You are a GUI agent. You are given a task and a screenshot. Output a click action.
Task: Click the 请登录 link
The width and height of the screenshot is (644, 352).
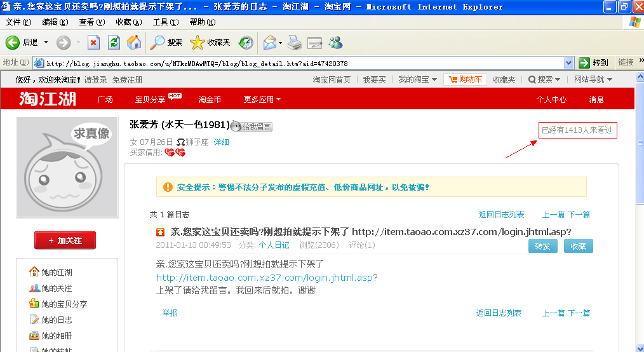[96, 79]
